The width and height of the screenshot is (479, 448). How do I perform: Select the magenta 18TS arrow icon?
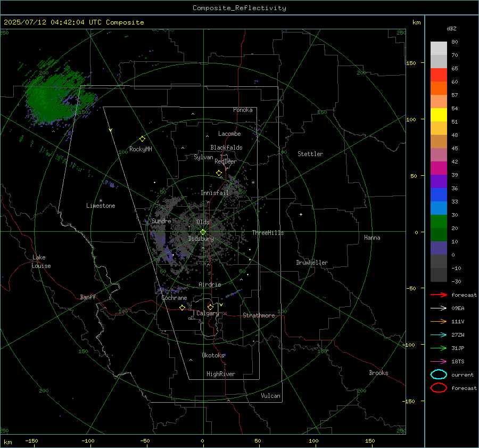click(x=439, y=362)
